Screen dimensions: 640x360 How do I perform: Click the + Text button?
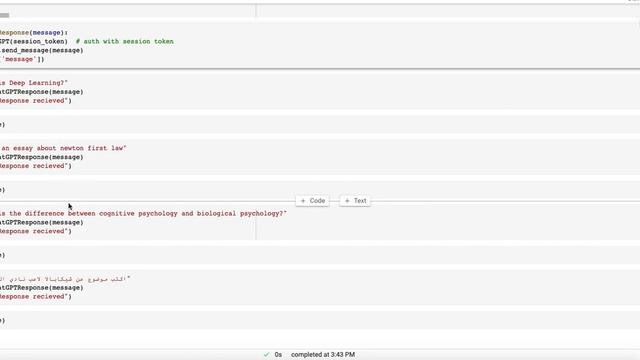point(355,201)
